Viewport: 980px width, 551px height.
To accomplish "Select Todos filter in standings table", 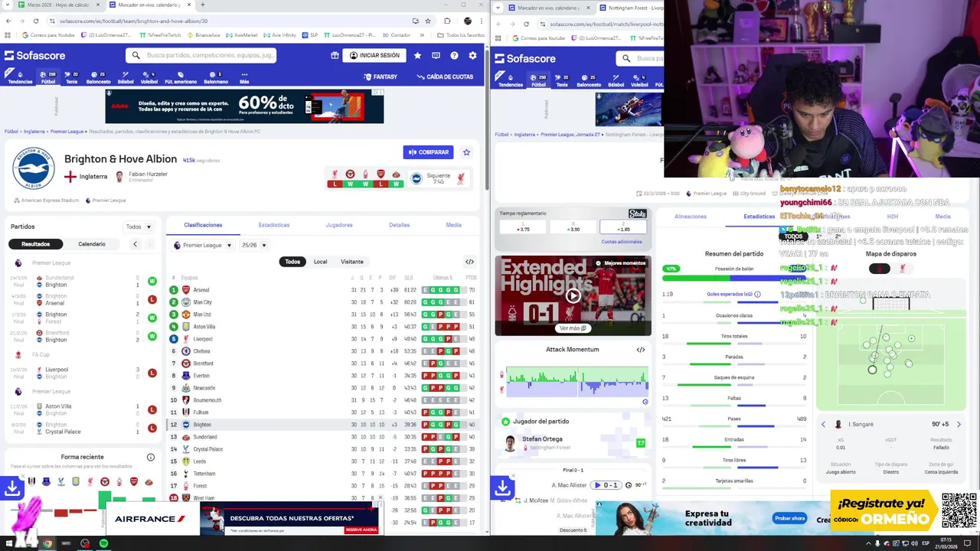I will (292, 262).
